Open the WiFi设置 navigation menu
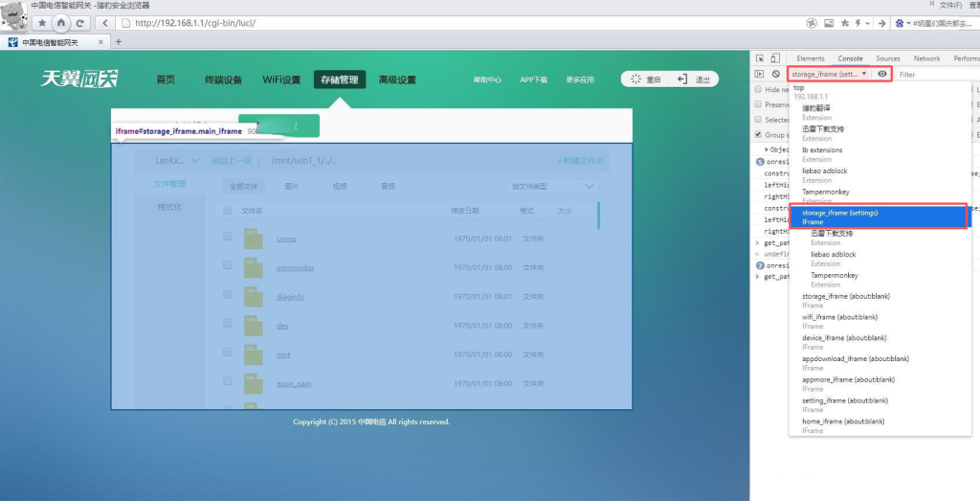 [281, 80]
